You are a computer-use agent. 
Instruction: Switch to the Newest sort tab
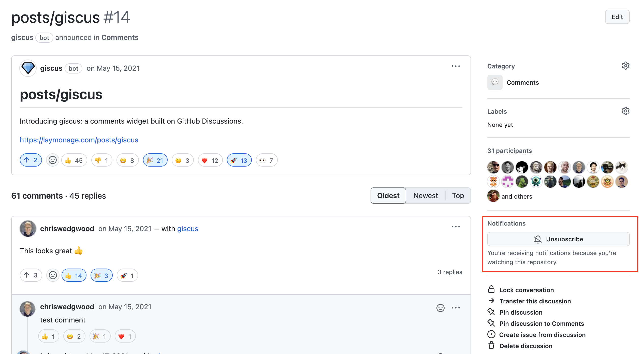(426, 196)
